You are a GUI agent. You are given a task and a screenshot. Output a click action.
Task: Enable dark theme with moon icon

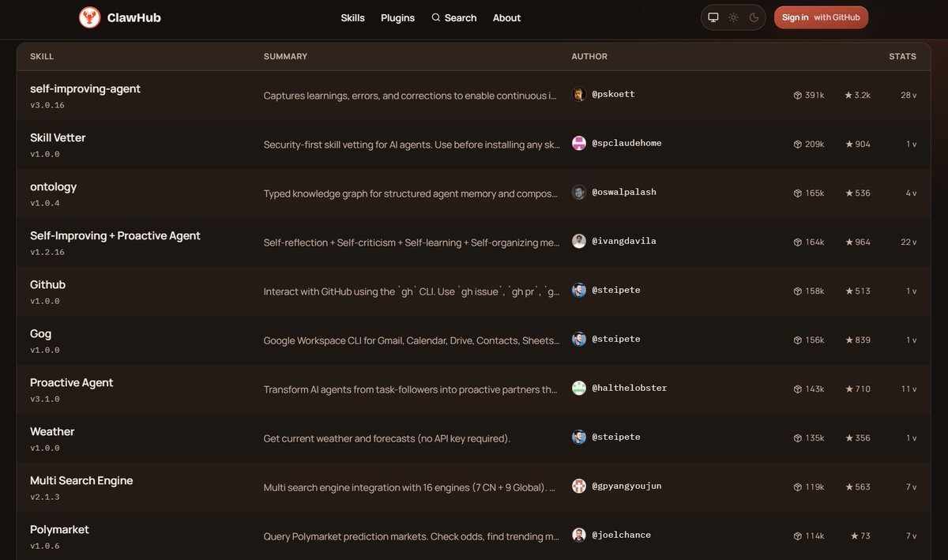(754, 17)
